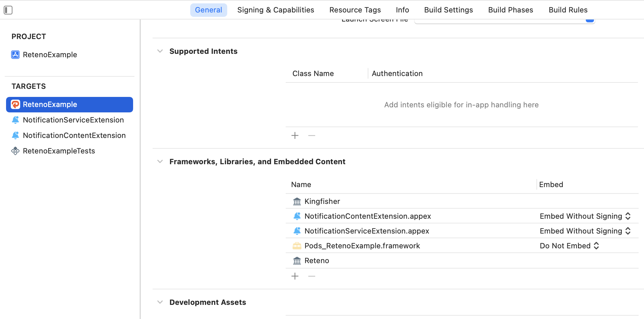This screenshot has height=319, width=644.
Task: Open the Build Rules tab
Action: tap(568, 10)
